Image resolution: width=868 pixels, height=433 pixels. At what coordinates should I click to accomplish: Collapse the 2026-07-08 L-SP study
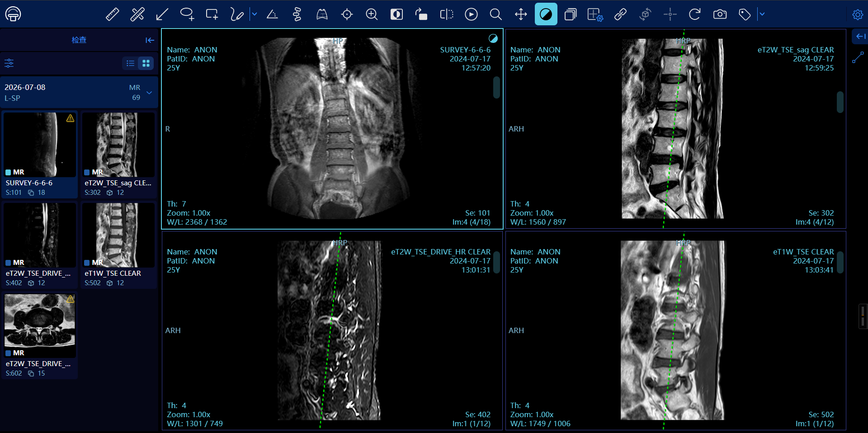pos(149,93)
